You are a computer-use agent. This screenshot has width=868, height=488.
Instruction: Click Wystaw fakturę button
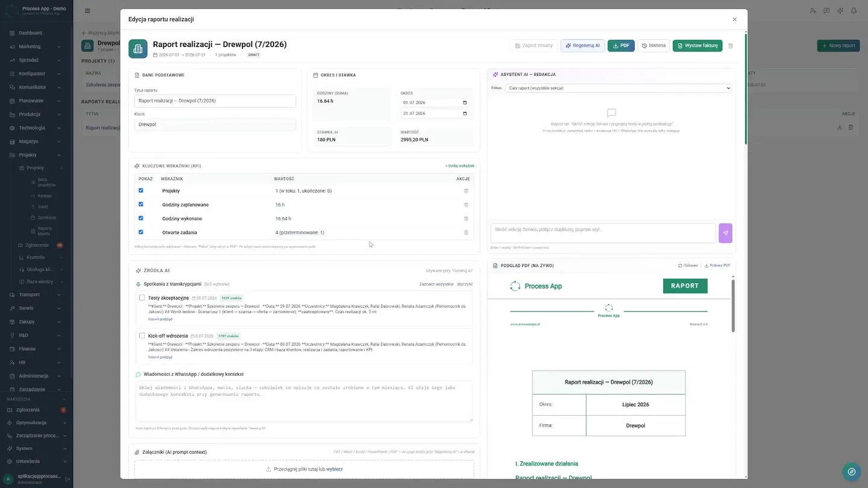[x=697, y=46]
